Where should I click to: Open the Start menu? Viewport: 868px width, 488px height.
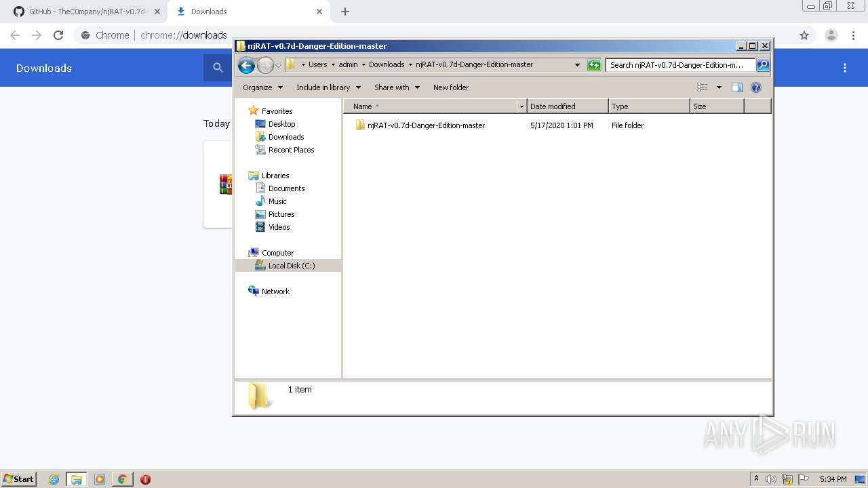(x=18, y=479)
